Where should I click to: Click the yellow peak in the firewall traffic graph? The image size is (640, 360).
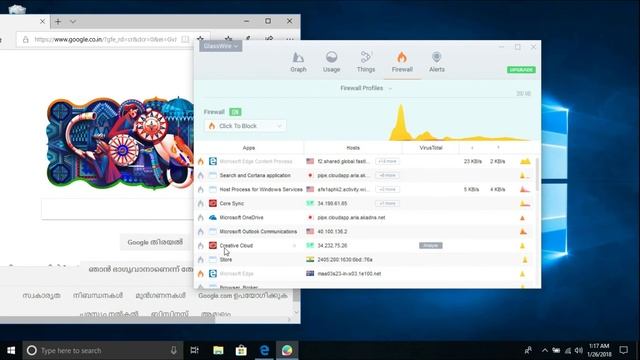(401, 121)
